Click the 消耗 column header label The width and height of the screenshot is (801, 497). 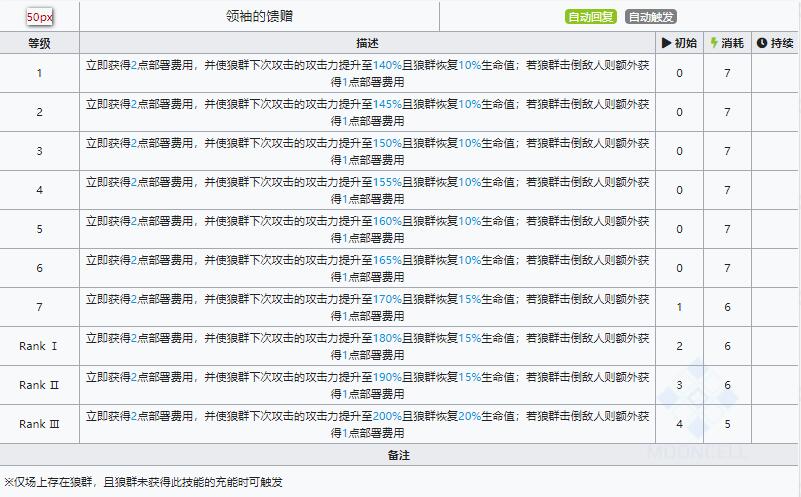coord(733,43)
